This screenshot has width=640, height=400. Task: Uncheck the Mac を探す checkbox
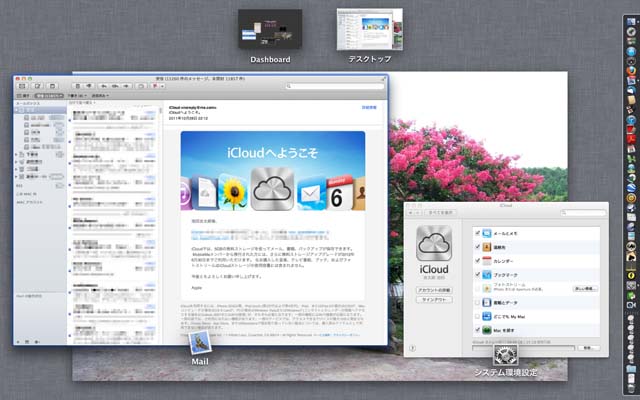click(477, 330)
